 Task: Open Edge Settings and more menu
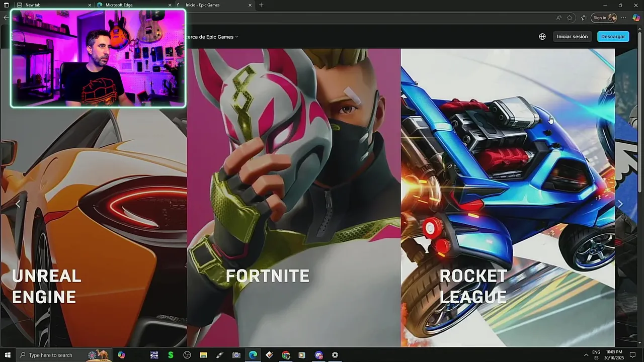(x=623, y=18)
